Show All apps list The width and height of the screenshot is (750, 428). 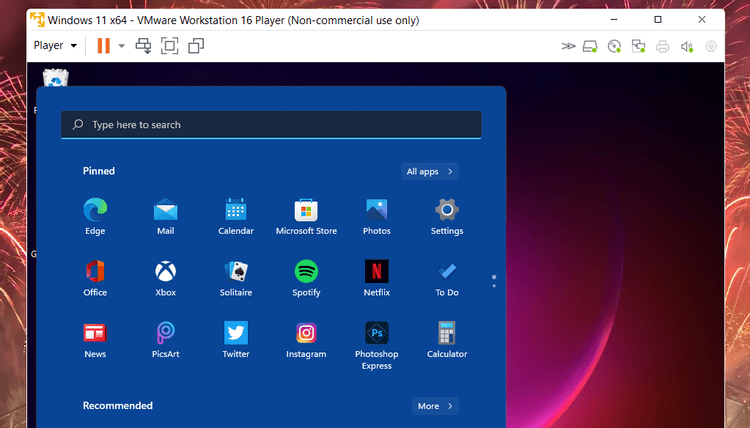(x=430, y=172)
